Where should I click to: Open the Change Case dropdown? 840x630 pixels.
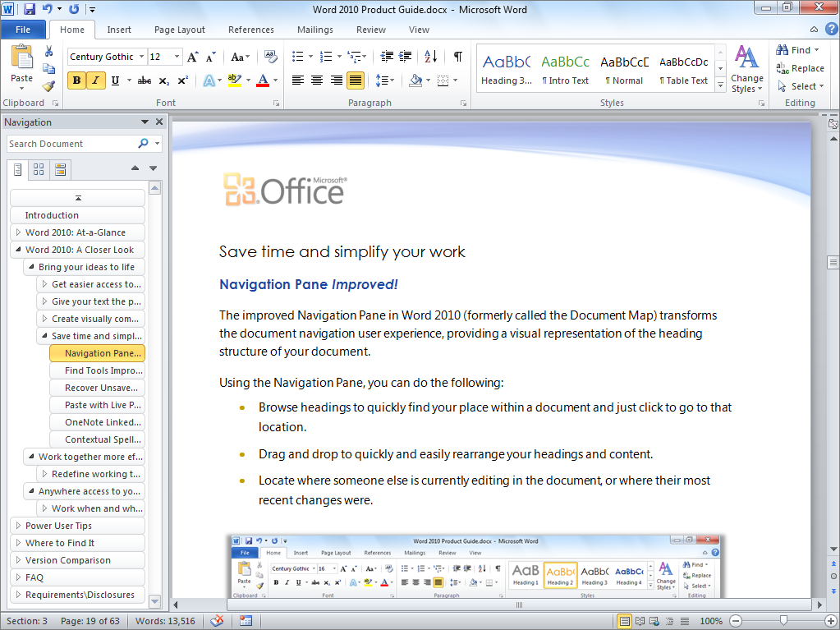pyautogui.click(x=240, y=56)
